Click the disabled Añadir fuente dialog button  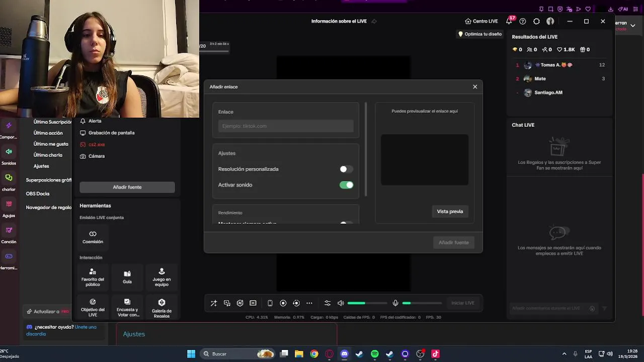[453, 242]
